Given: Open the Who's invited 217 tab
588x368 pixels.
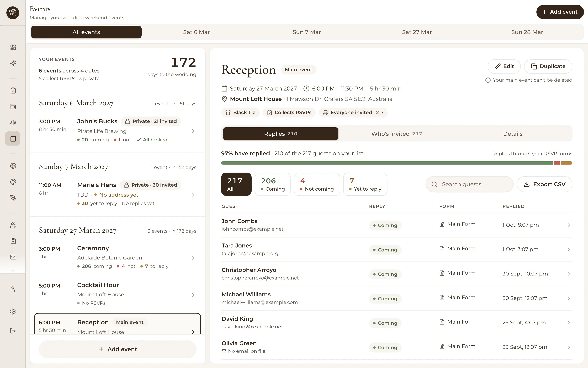Looking at the screenshot, I should pyautogui.click(x=396, y=134).
